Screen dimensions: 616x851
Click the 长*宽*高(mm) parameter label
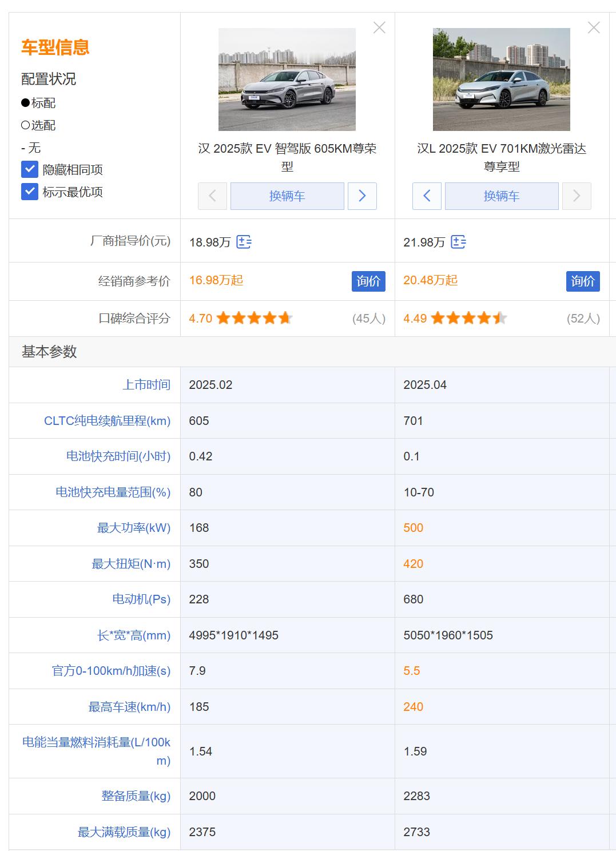(x=134, y=635)
